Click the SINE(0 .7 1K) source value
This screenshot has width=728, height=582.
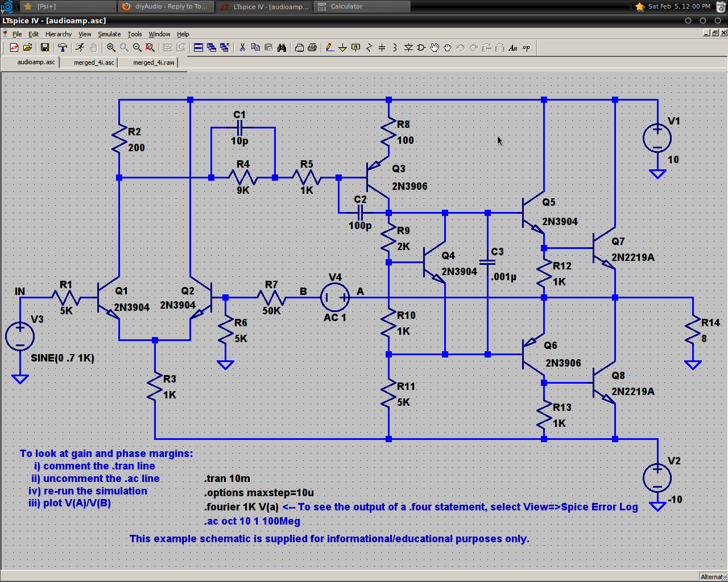coord(63,358)
